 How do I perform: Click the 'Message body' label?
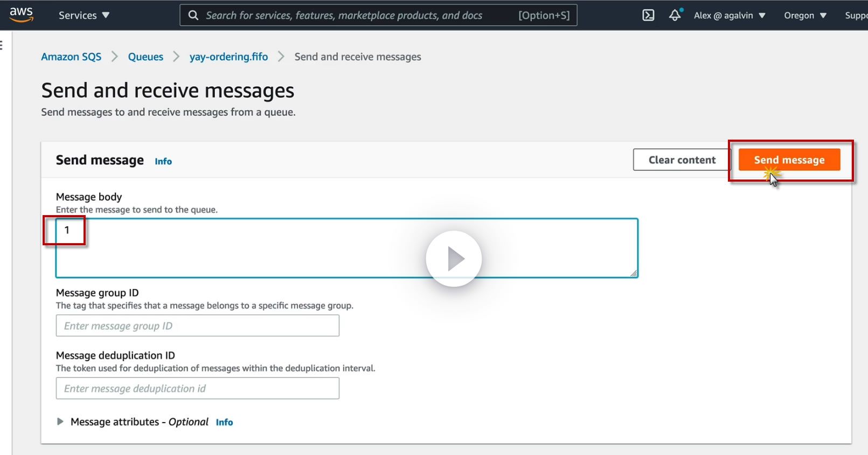point(89,197)
